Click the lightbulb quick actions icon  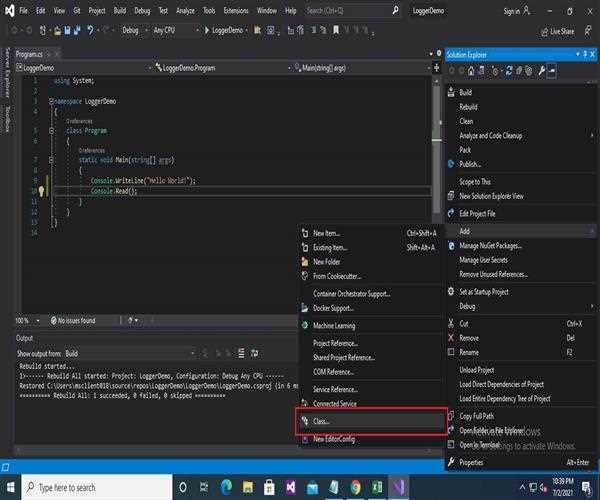42,190
